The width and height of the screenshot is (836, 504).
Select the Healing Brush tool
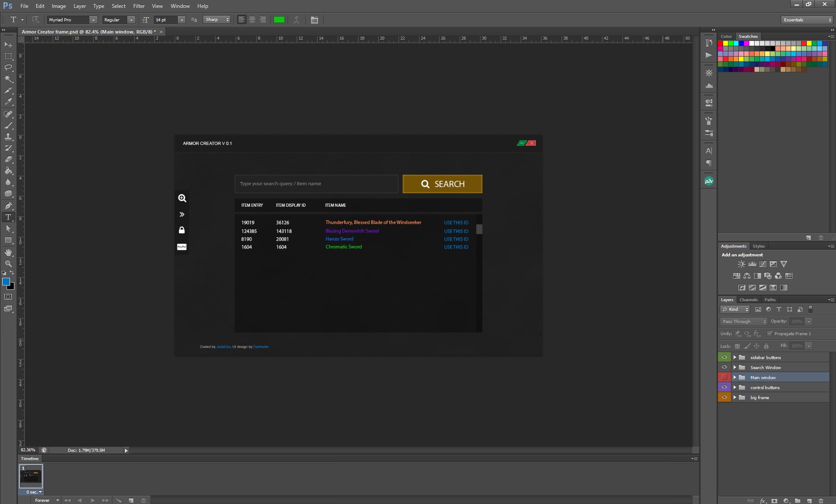click(x=8, y=114)
